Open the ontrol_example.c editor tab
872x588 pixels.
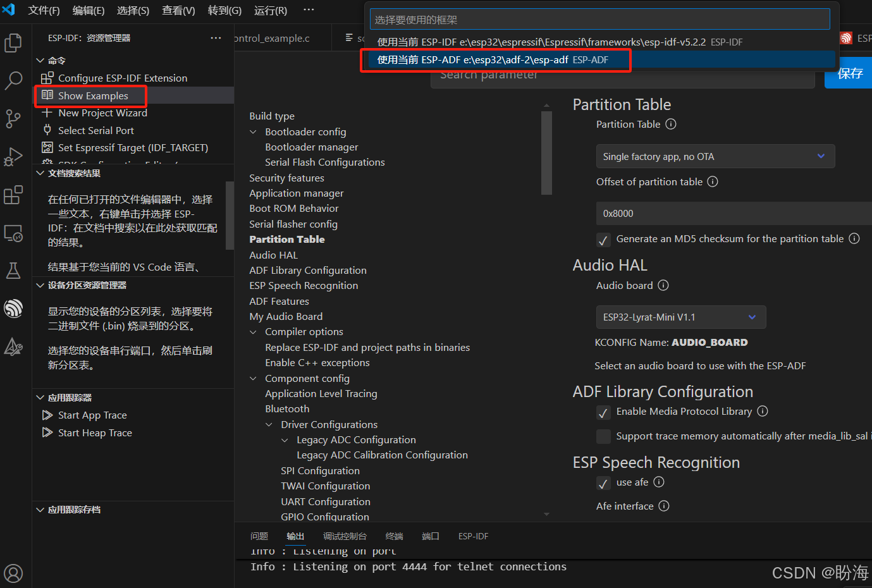click(271, 38)
